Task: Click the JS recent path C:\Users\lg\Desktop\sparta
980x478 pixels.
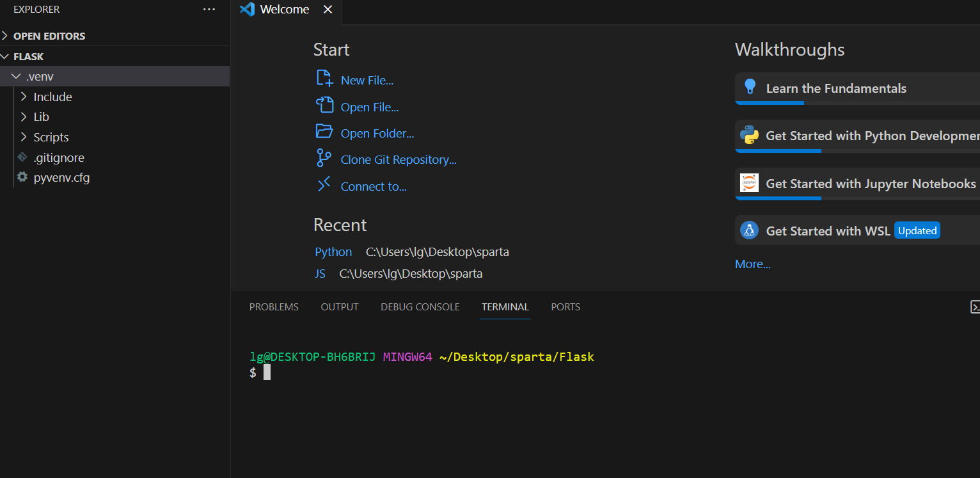Action: pyautogui.click(x=411, y=274)
